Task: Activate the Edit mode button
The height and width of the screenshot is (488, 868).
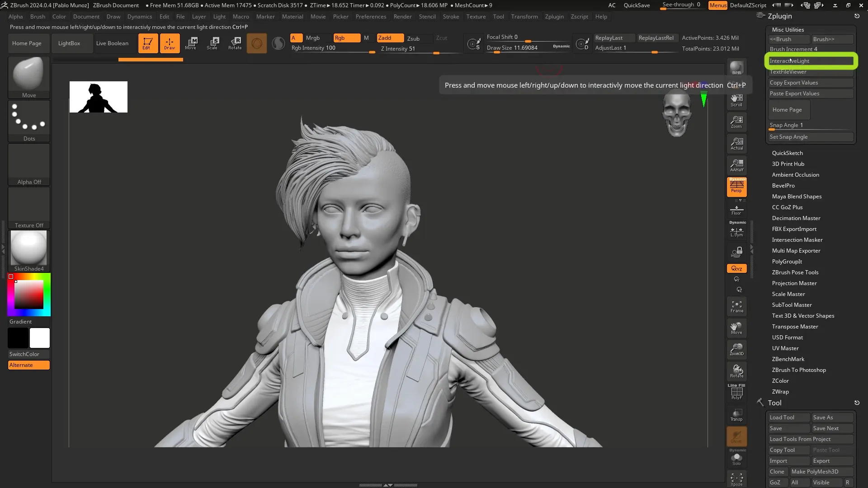Action: [x=148, y=43]
